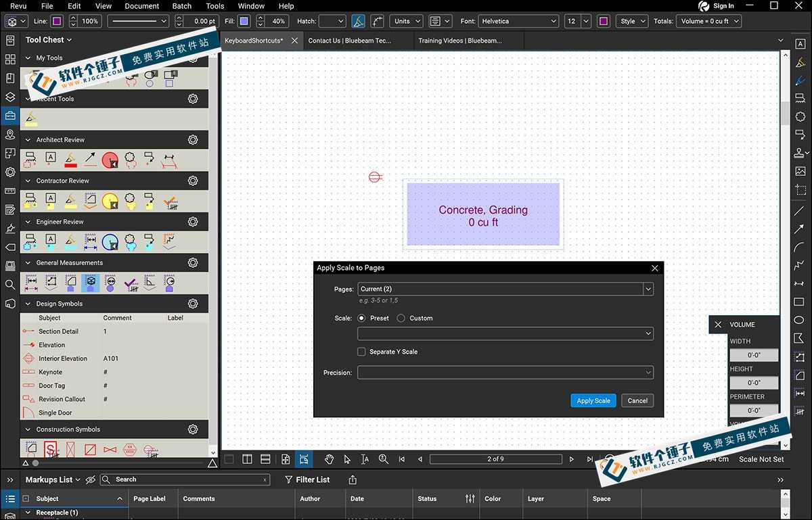812x520 pixels.
Task: Collapse the Architect Review toolset
Action: (28, 140)
